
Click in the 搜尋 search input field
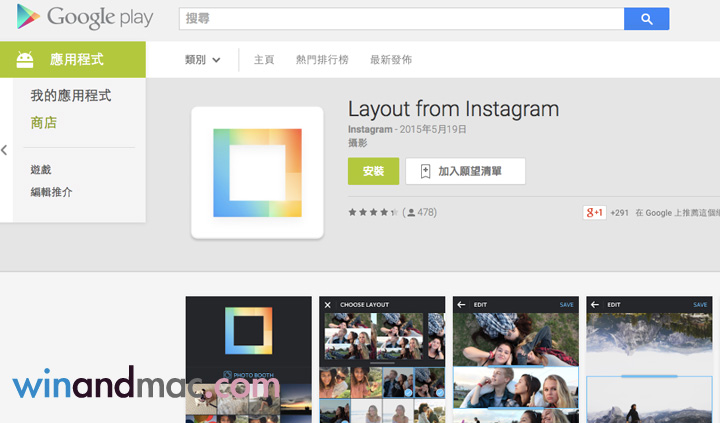pyautogui.click(x=400, y=19)
